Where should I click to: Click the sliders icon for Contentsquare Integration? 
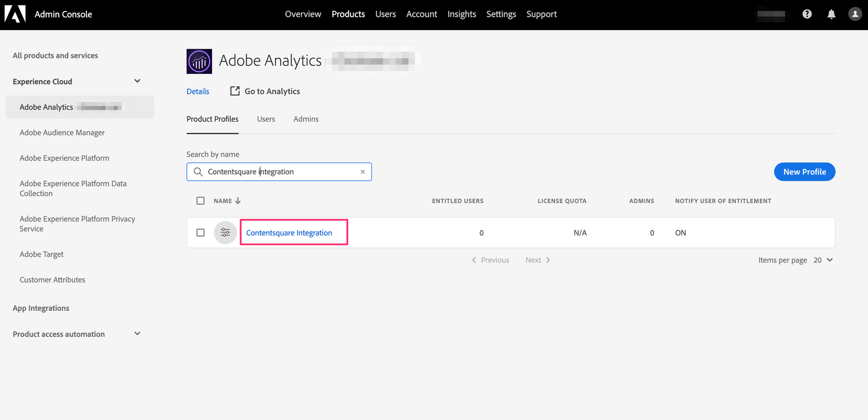(225, 233)
